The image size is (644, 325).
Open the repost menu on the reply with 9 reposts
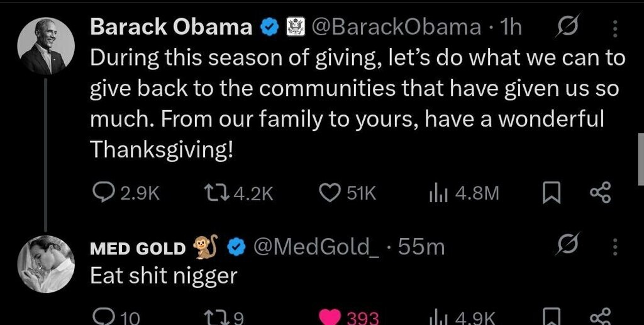(217, 316)
